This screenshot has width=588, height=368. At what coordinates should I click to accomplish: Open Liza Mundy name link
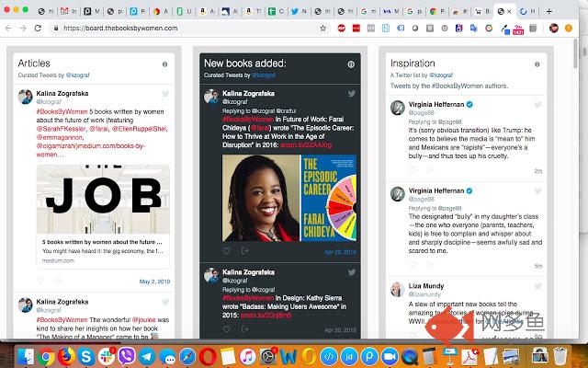[426, 286]
